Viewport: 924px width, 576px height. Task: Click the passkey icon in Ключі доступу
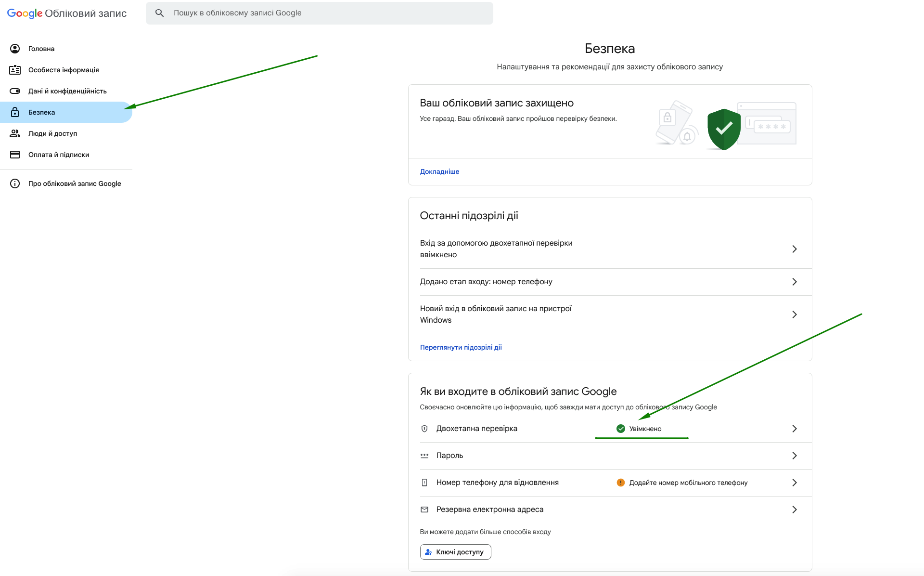click(428, 552)
